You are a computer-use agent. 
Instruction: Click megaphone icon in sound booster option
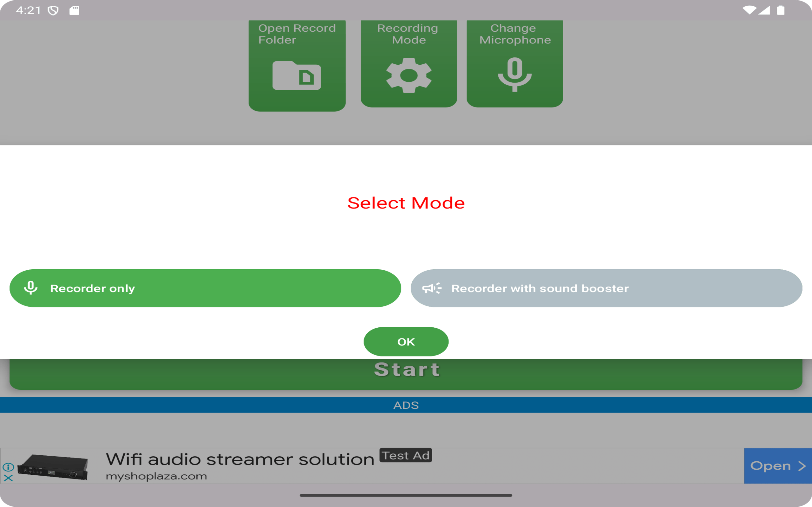432,288
